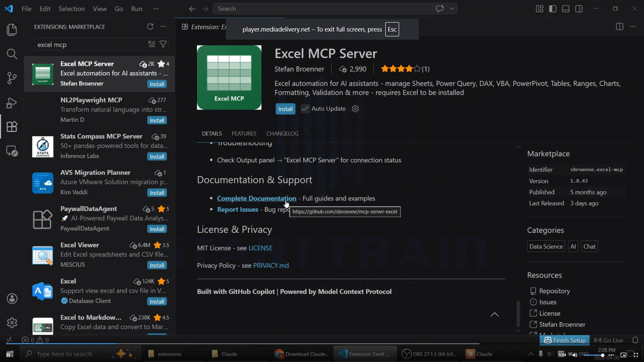Click the Finish Setup status bar button
This screenshot has height=362, width=644.
click(x=565, y=340)
